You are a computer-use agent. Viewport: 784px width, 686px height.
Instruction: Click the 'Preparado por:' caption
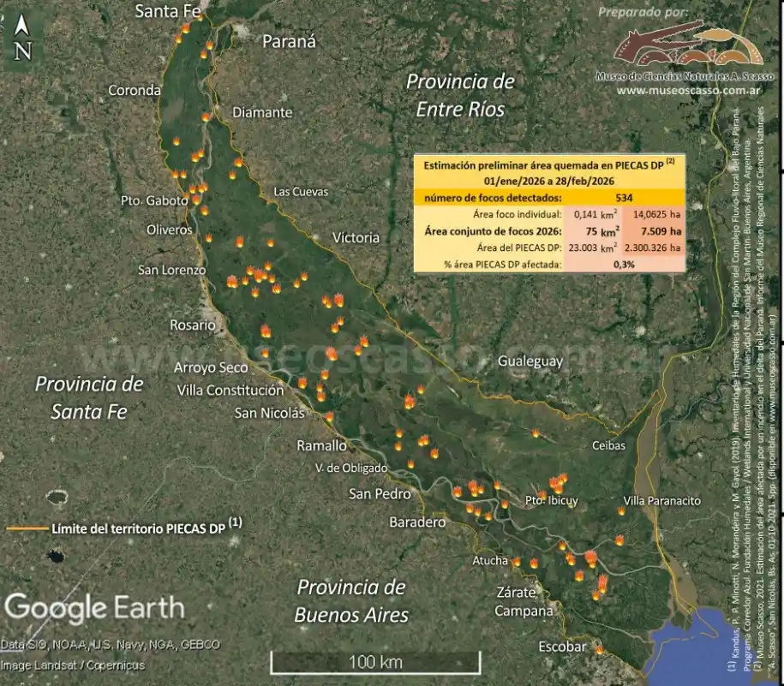[643, 13]
